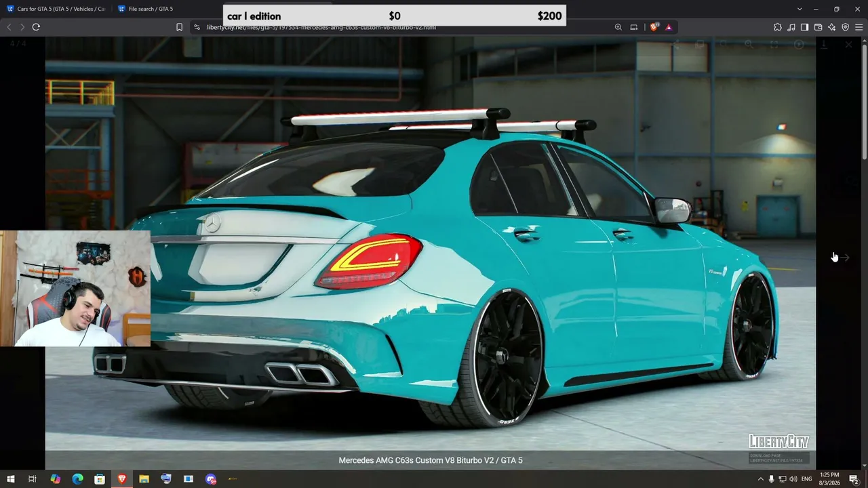Screen dimensions: 868x488
Task: Open Task View on the taskbar
Action: 33,479
